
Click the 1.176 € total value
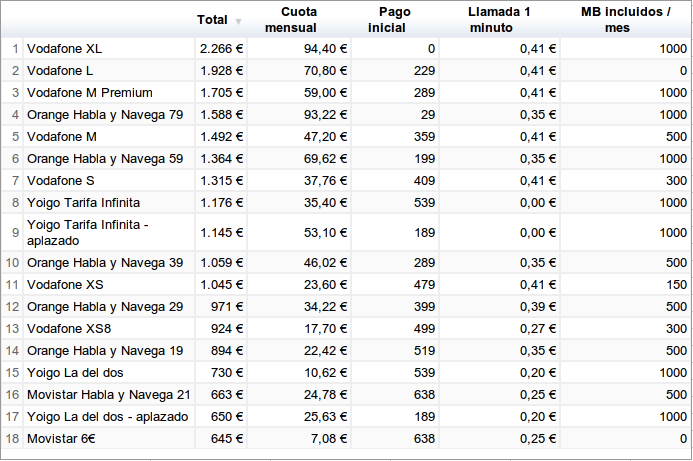pyautogui.click(x=221, y=203)
